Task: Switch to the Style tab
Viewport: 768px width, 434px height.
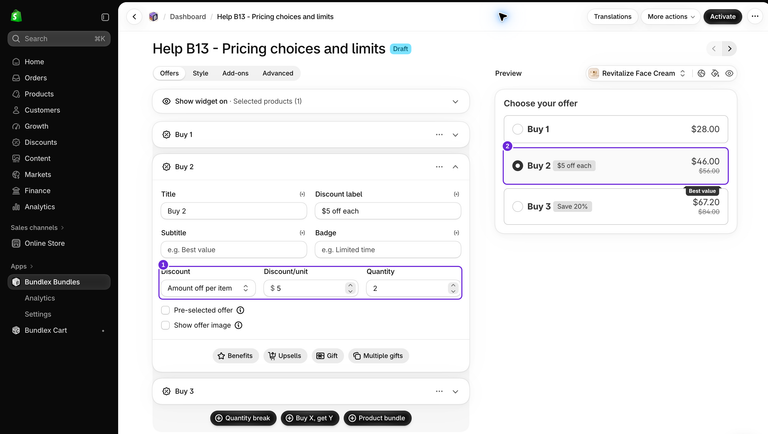Action: [200, 73]
